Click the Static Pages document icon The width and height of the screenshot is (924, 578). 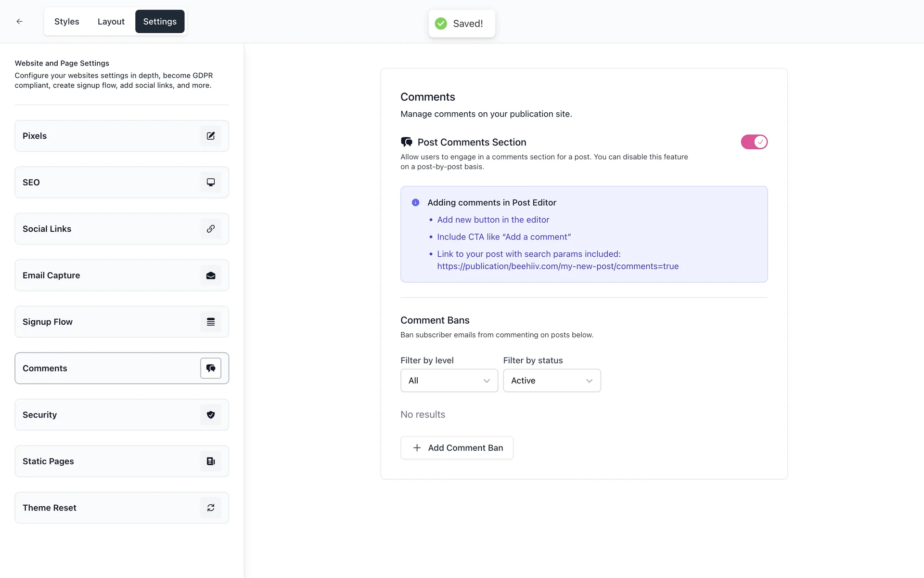pos(210,461)
